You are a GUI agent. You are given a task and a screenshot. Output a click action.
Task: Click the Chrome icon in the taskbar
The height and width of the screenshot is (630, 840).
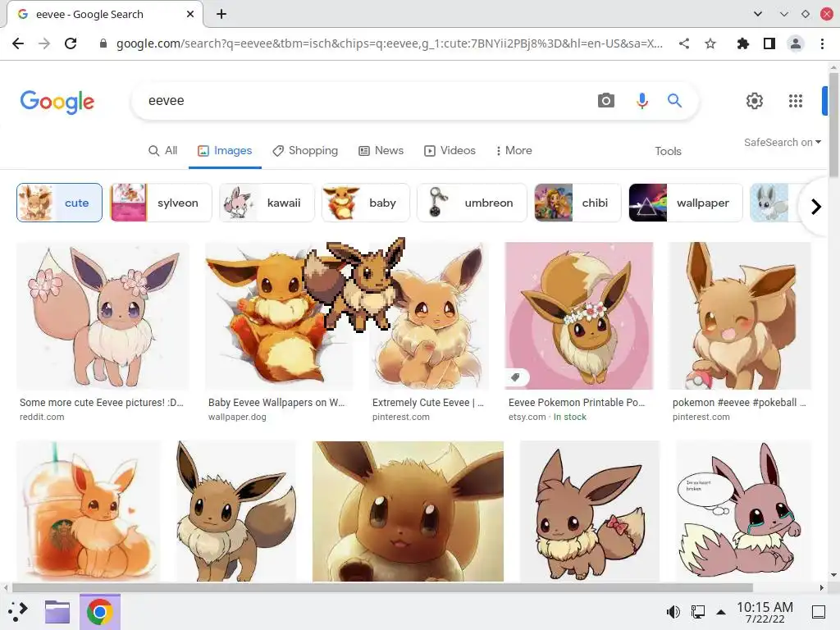(99, 611)
